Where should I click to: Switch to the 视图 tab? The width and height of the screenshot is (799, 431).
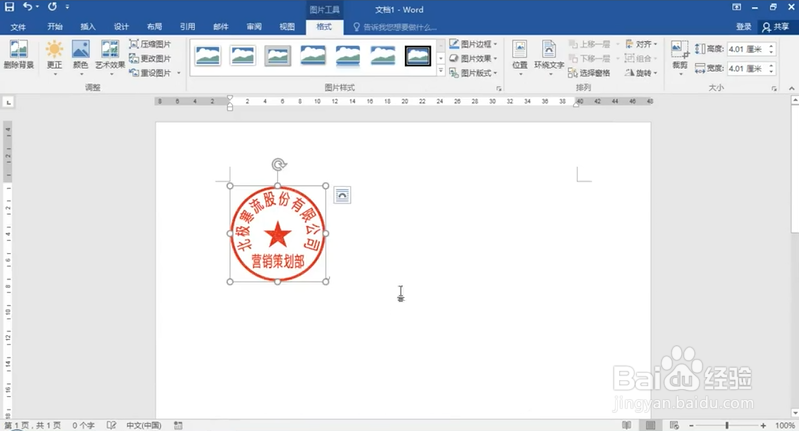pos(287,26)
